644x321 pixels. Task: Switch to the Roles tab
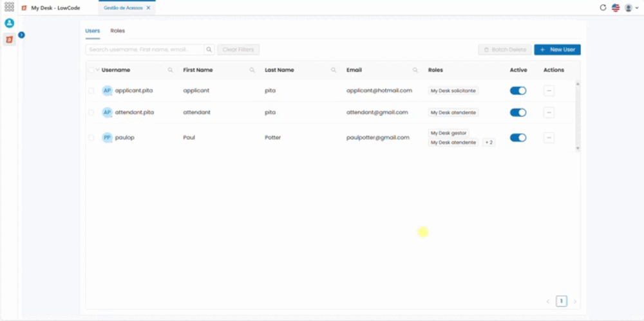(117, 31)
